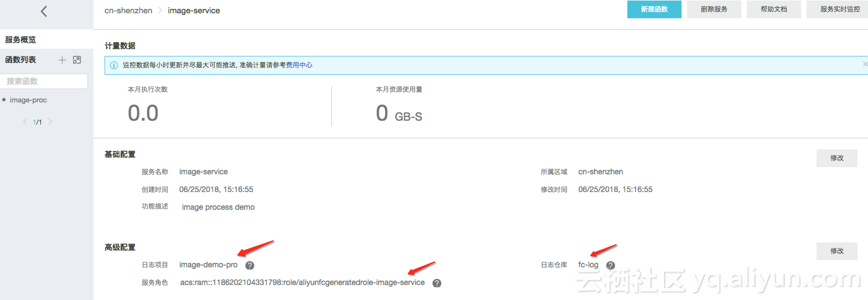Viewport: 868px width, 300px height.
Task: Open the 费用中心 link
Action: [299, 65]
